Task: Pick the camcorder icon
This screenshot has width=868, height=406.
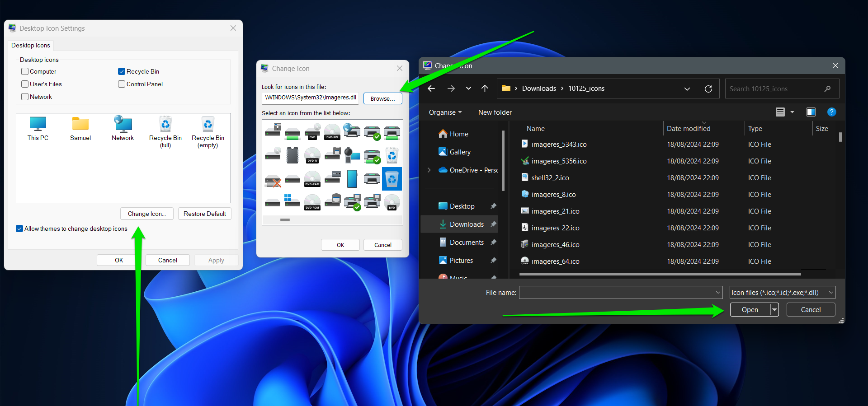Action: pyautogui.click(x=352, y=155)
